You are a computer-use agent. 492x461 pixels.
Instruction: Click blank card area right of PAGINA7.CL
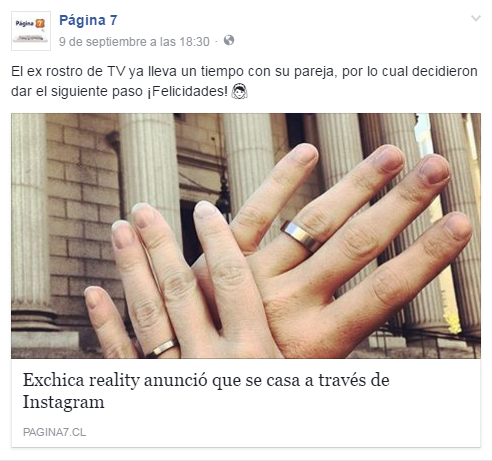point(283,432)
